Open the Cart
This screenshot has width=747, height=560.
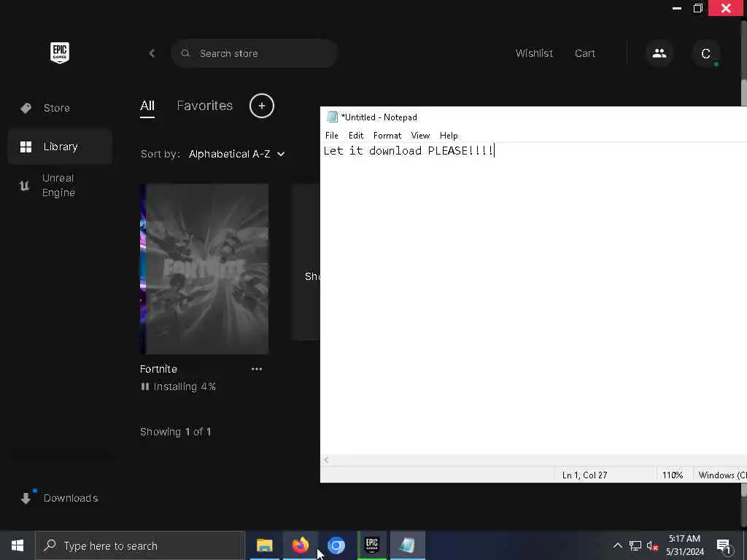pos(584,53)
